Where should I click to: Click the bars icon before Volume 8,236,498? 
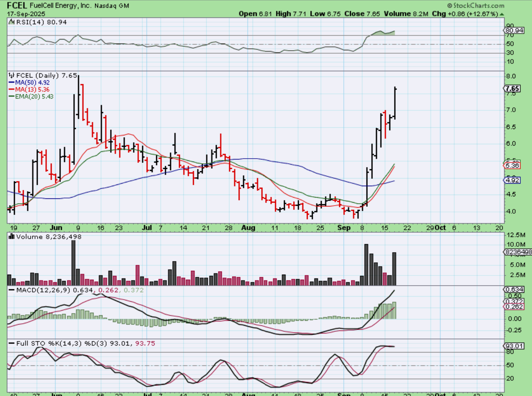click(x=11, y=237)
